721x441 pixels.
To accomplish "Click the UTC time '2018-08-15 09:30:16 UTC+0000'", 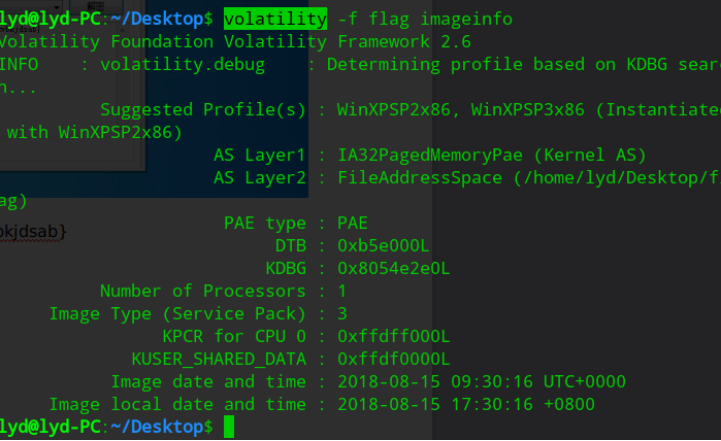I will (x=481, y=381).
